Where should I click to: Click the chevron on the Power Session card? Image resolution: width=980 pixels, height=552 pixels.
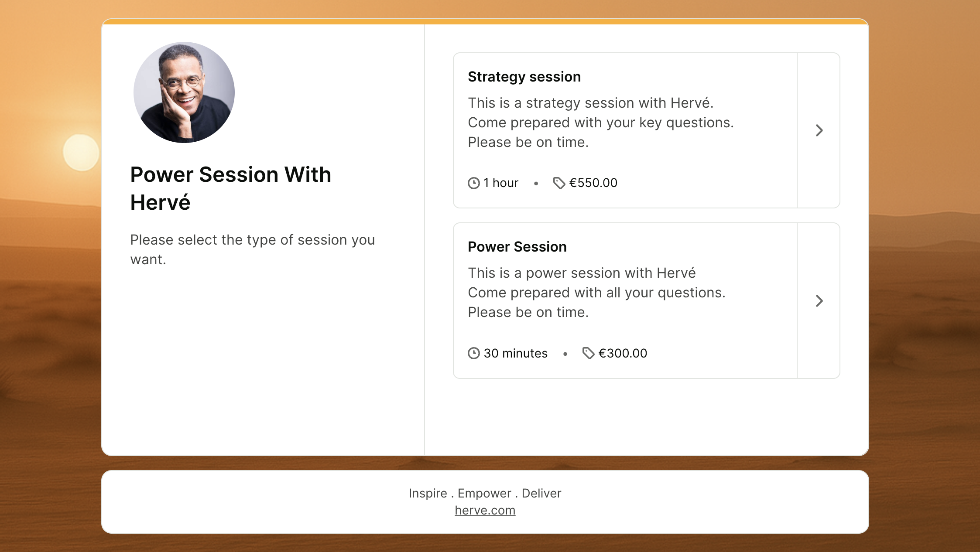819,301
